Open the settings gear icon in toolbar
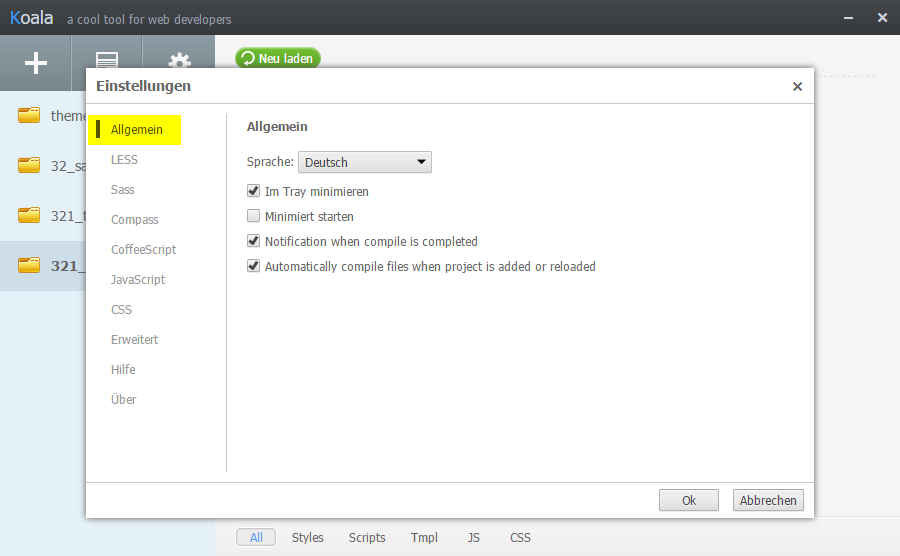This screenshot has width=900, height=556. 179,62
